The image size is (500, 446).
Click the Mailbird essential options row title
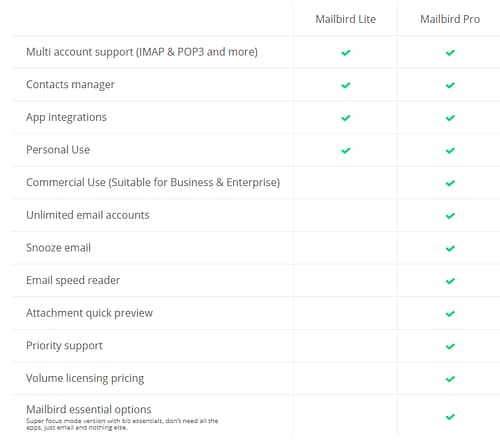click(x=89, y=409)
